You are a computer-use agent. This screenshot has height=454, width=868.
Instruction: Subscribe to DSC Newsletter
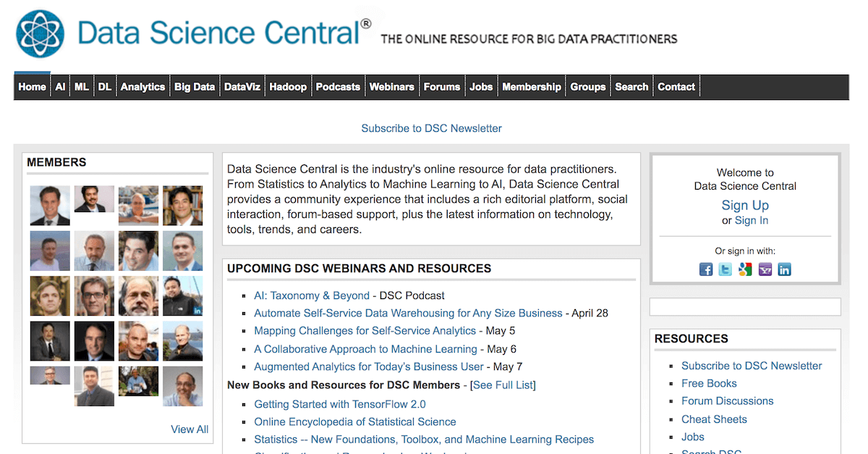(x=431, y=128)
